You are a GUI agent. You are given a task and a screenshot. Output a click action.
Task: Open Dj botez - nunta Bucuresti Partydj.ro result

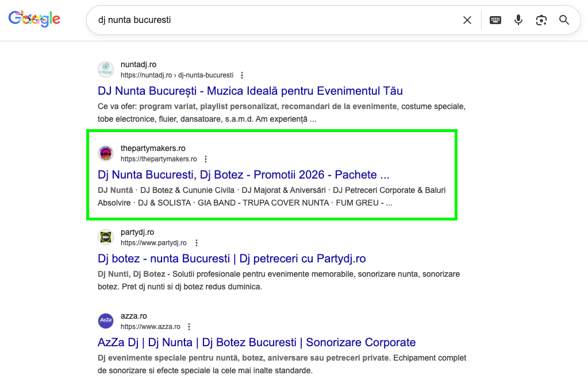(232, 259)
